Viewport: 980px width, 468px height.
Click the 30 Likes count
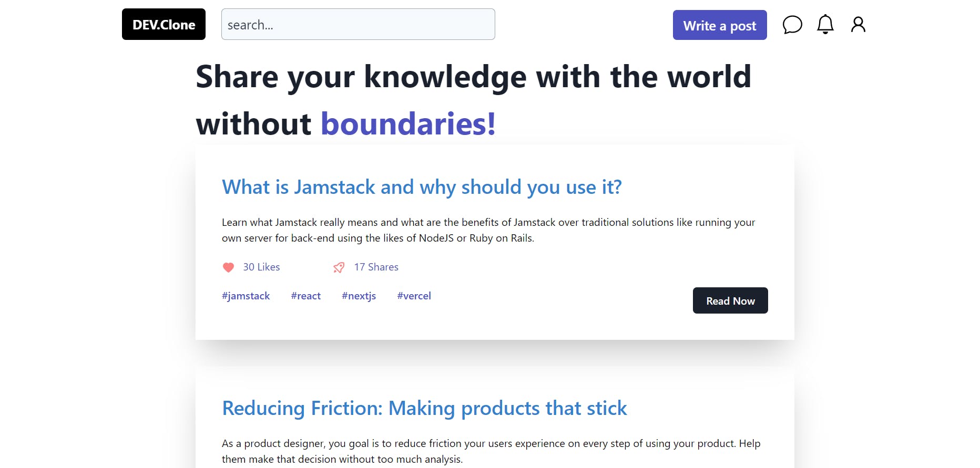click(x=261, y=267)
